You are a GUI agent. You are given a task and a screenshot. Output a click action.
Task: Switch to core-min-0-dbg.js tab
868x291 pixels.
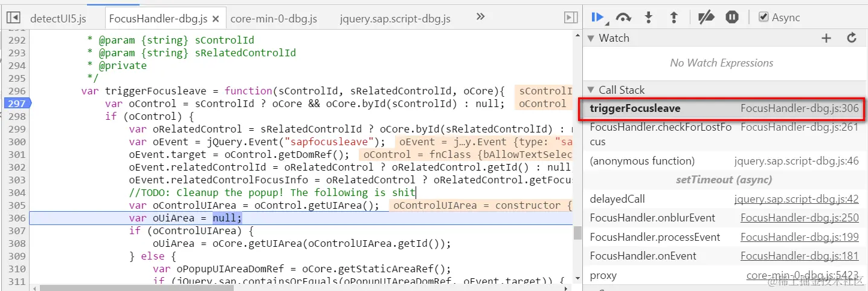(x=274, y=19)
